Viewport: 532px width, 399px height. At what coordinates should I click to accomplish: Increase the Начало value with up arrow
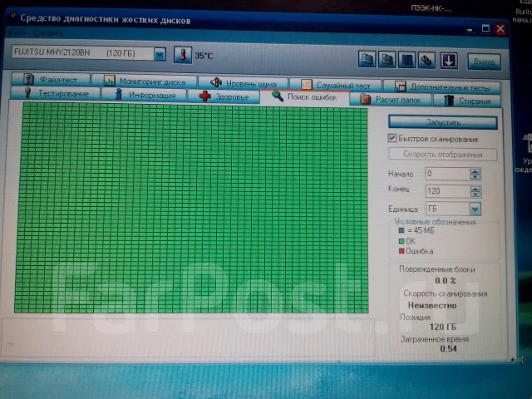click(475, 171)
